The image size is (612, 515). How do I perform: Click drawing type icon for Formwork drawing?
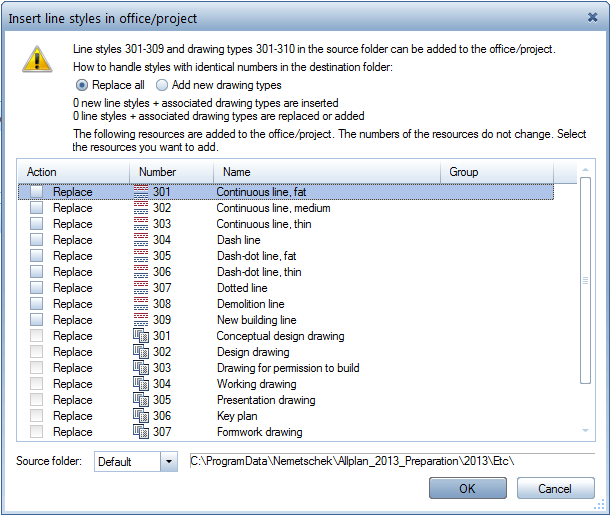(140, 432)
